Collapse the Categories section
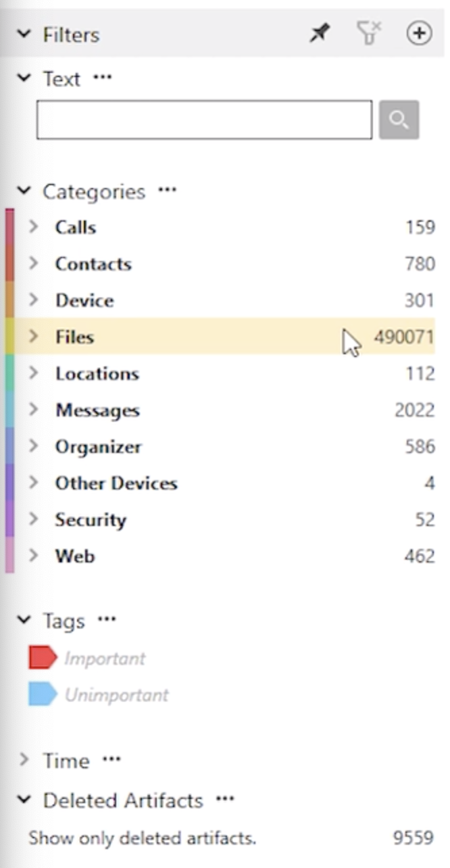Viewport: 450px width, 868px height. pyautogui.click(x=24, y=191)
